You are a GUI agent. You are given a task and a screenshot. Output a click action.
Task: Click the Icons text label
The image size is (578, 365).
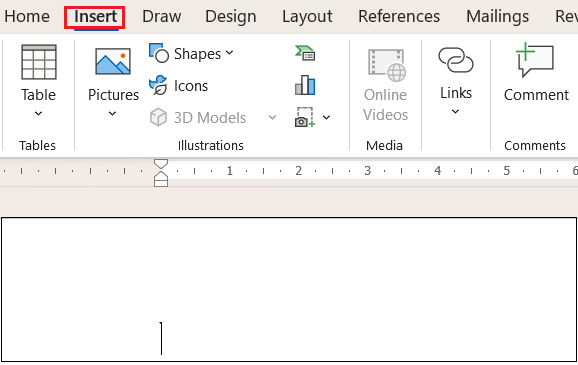[191, 86]
